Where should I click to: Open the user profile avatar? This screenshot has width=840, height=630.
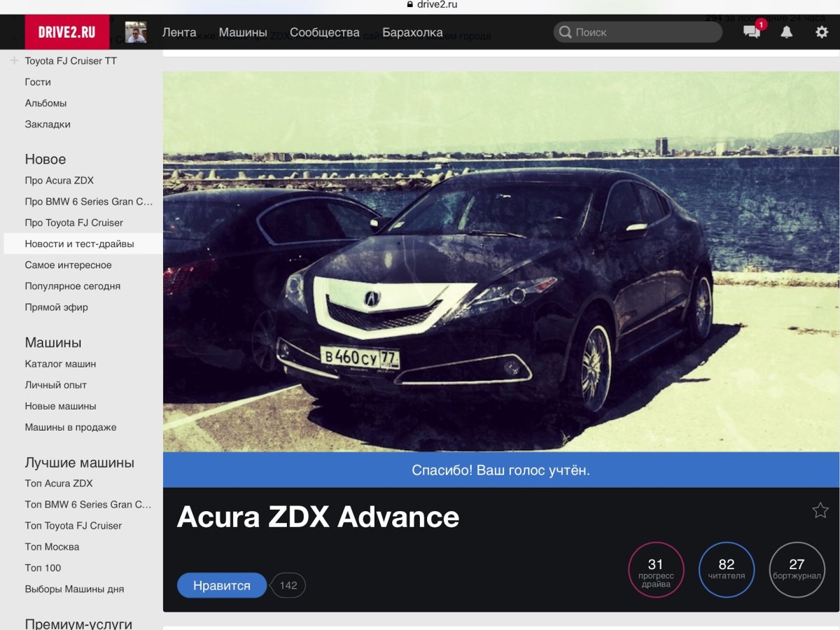[x=136, y=32]
